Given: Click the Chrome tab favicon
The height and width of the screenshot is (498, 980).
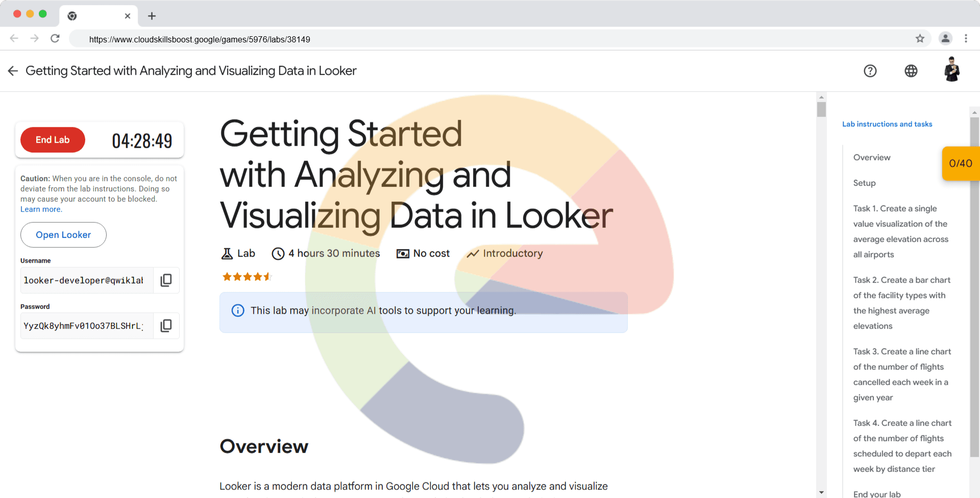Looking at the screenshot, I should [x=72, y=16].
